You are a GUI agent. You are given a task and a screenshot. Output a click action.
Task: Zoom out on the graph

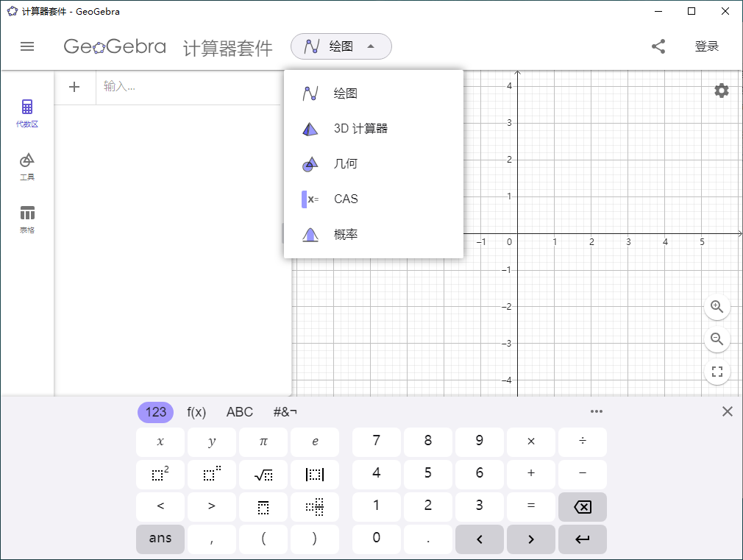click(x=717, y=339)
